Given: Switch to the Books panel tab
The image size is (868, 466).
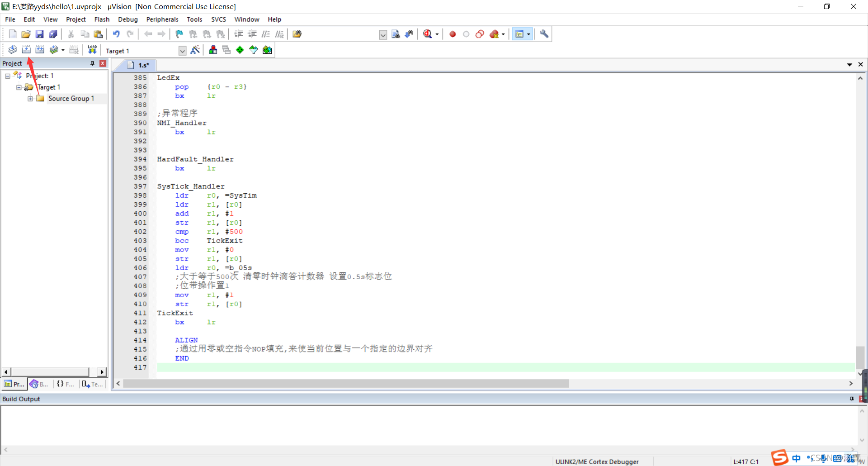Looking at the screenshot, I should tap(39, 384).
